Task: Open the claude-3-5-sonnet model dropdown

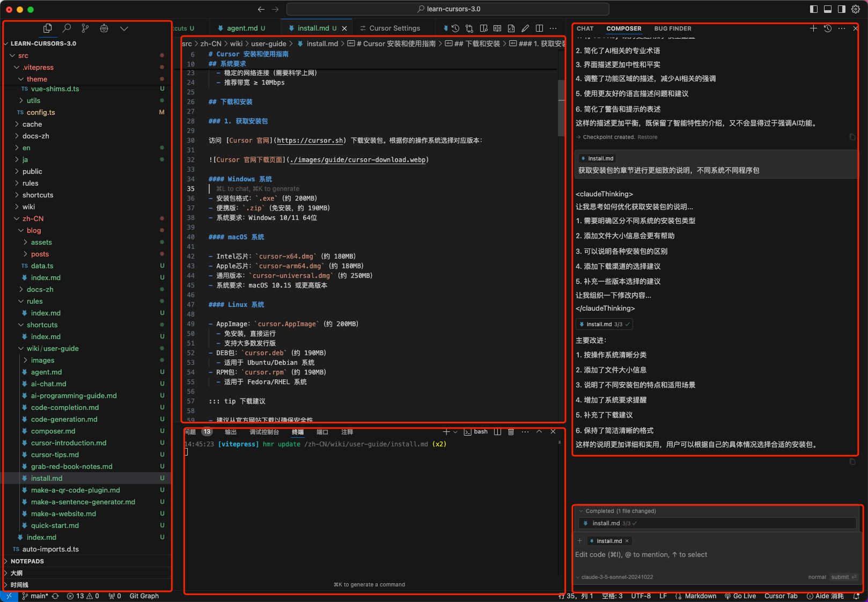Action: tap(615, 577)
